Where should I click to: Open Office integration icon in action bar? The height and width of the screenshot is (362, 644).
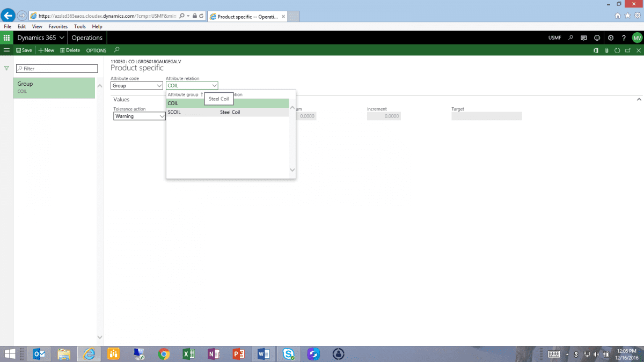pos(596,50)
